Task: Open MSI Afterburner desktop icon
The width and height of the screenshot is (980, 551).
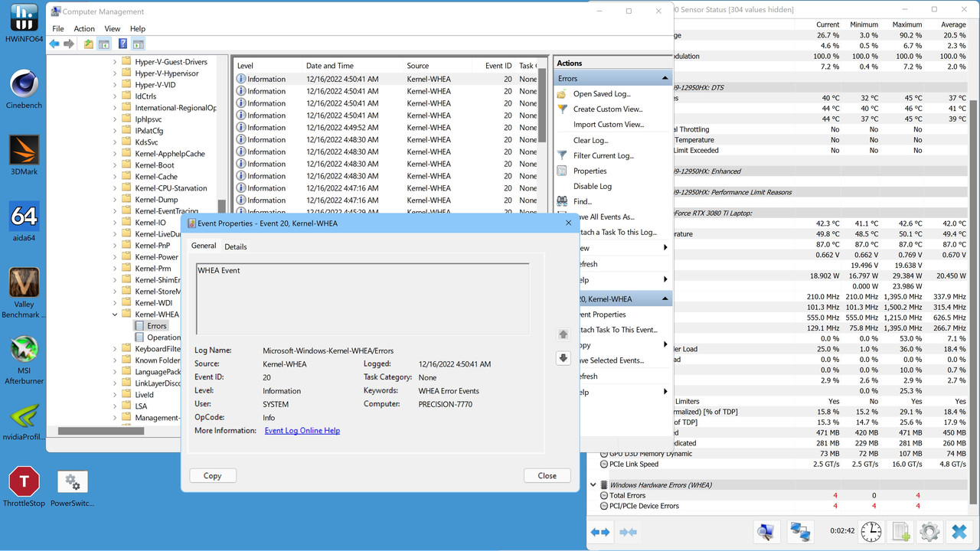Action: click(24, 360)
